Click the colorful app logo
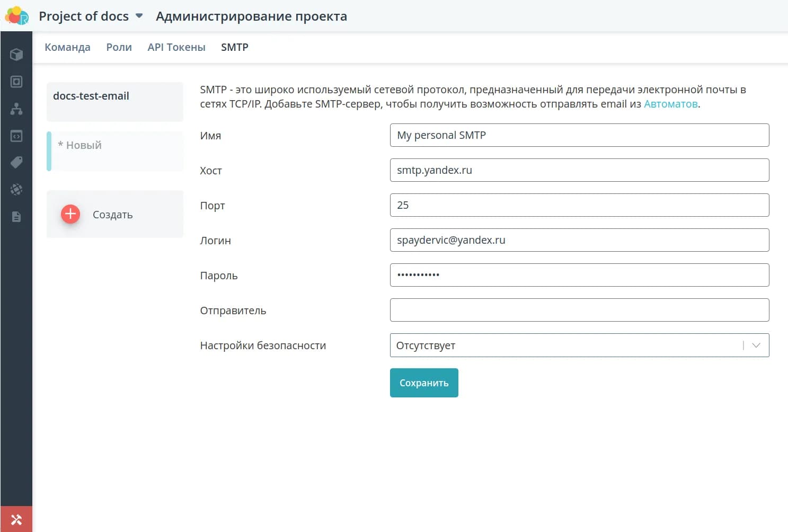 click(x=17, y=16)
